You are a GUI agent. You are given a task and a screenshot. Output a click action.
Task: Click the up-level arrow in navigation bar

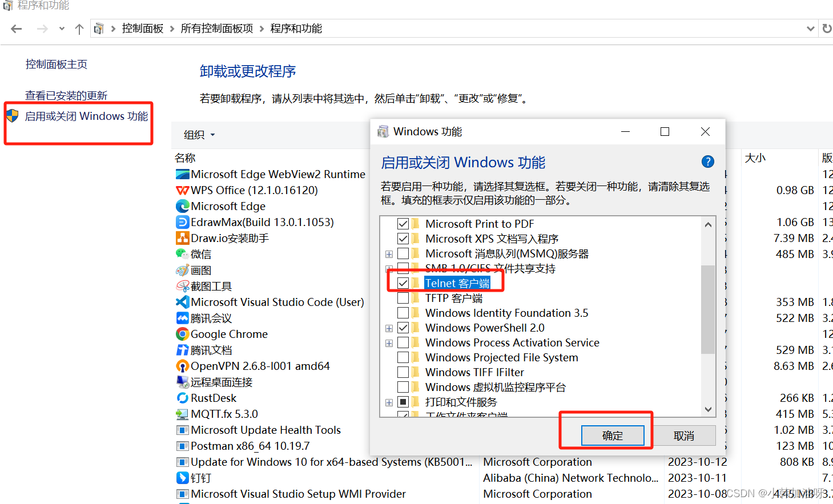click(x=79, y=29)
